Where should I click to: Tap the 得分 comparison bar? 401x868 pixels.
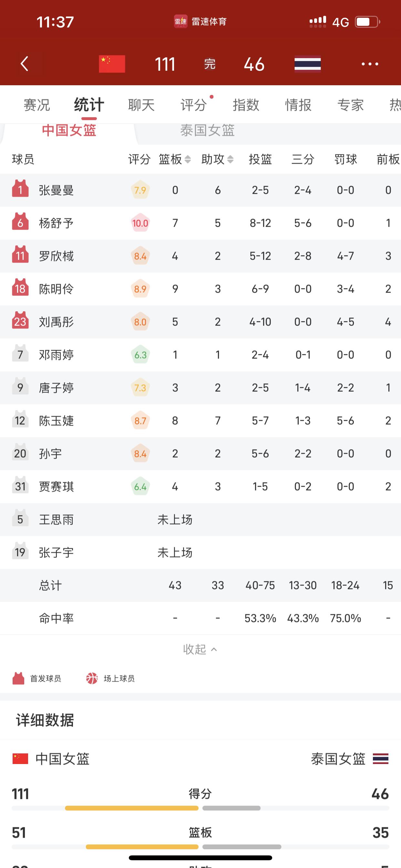[x=200, y=808]
